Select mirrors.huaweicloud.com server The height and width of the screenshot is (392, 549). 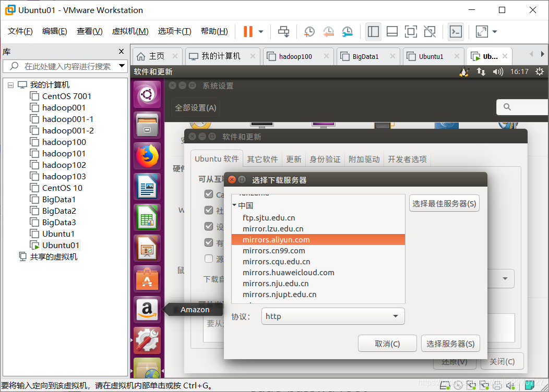[318, 273]
